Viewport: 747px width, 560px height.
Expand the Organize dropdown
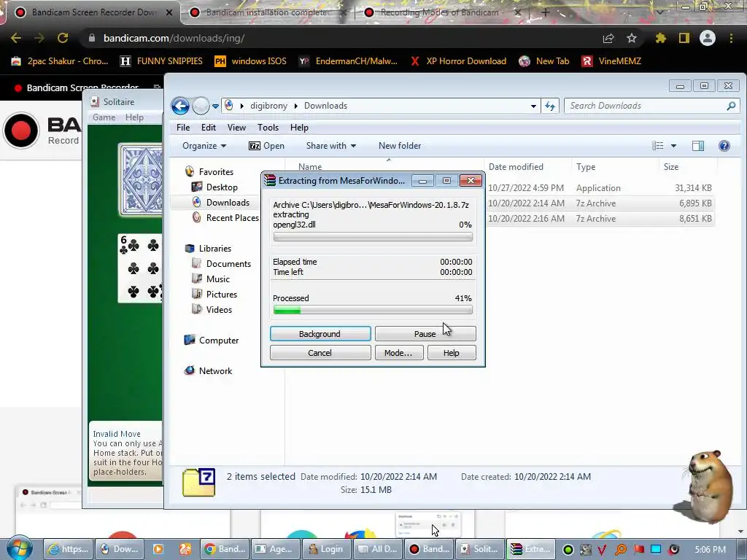click(204, 146)
